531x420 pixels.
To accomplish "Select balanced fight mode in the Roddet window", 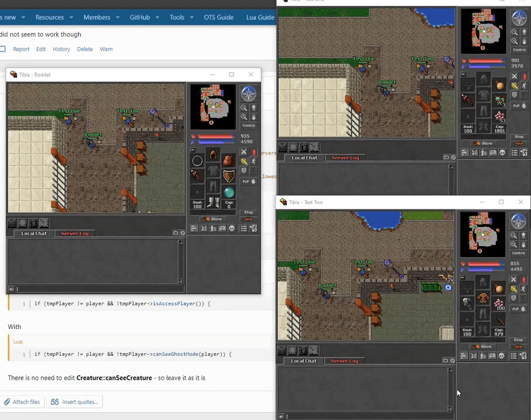I will pos(244,162).
